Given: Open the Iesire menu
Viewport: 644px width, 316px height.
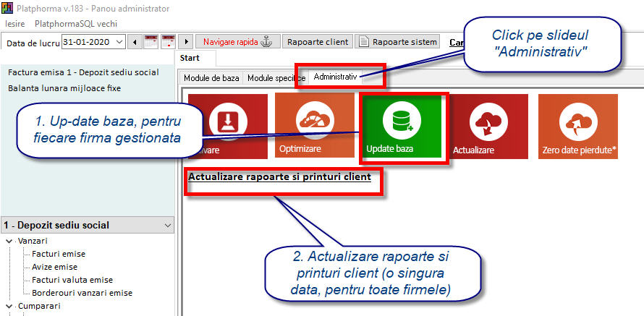Looking at the screenshot, I should pyautogui.click(x=14, y=23).
